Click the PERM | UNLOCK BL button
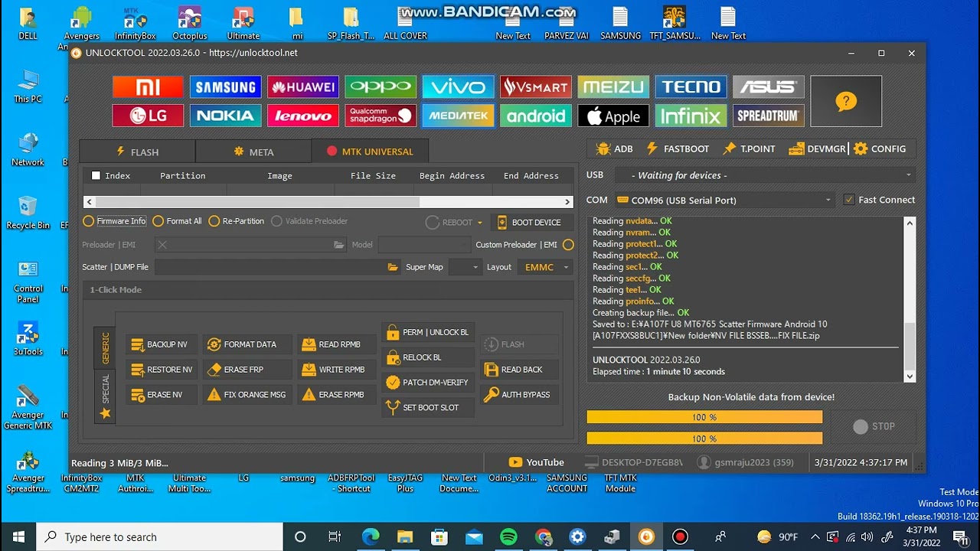The width and height of the screenshot is (980, 551). (x=428, y=332)
